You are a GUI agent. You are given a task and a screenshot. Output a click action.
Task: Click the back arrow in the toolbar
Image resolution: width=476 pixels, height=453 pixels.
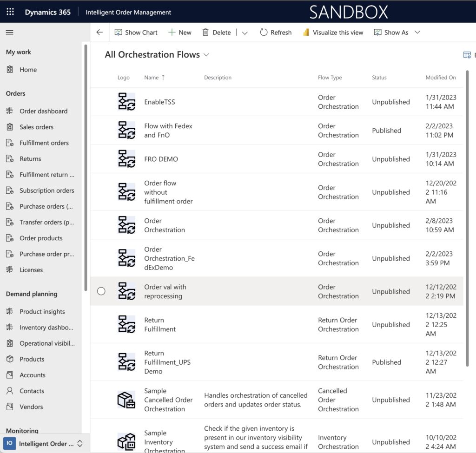coord(99,33)
